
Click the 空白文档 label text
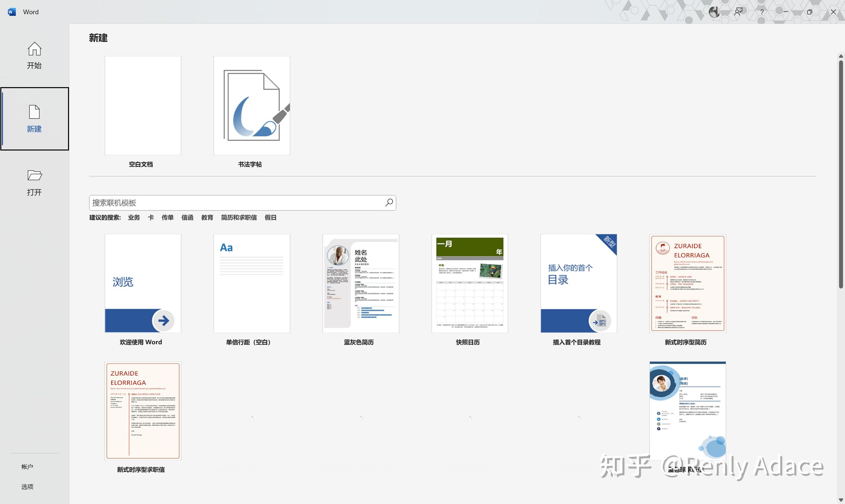tap(141, 164)
